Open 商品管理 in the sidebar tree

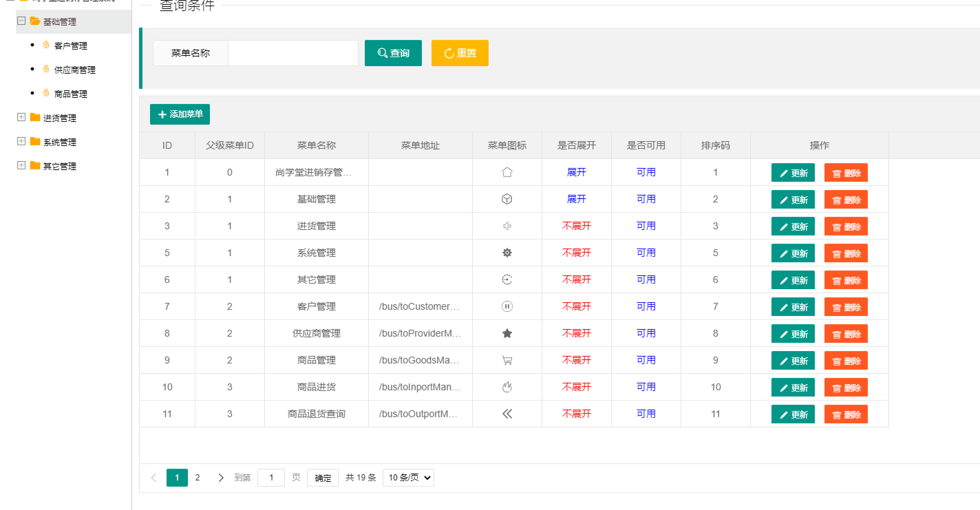(x=71, y=94)
